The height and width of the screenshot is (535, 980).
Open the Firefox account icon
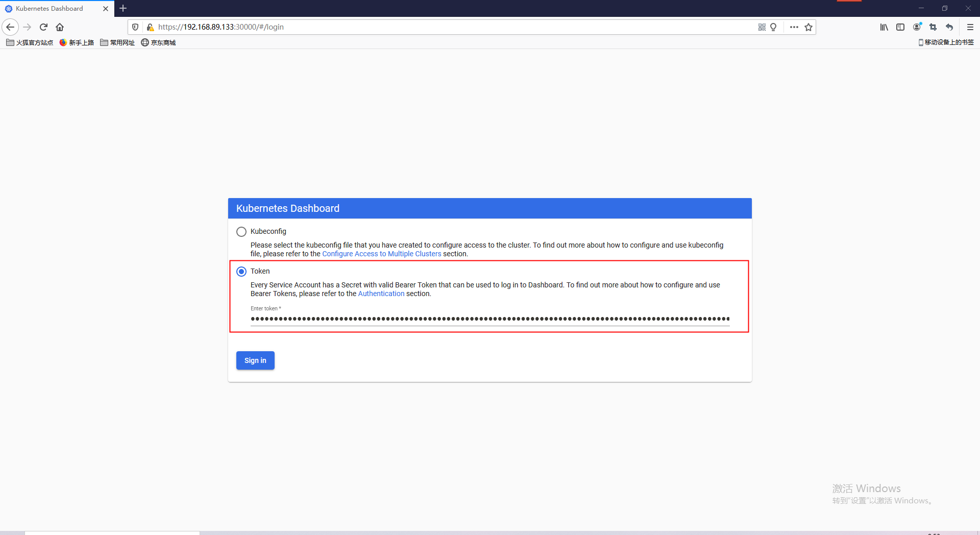(917, 27)
